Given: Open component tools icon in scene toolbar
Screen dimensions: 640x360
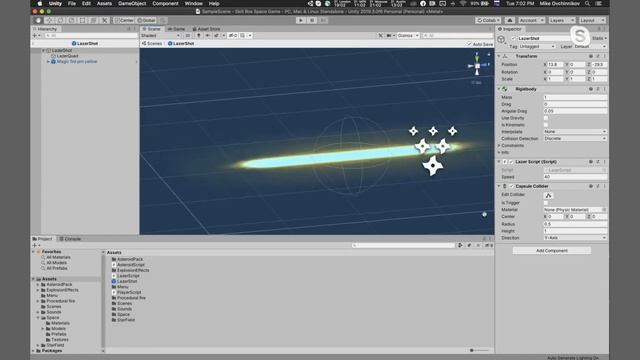Looking at the screenshot, I should point(380,36).
